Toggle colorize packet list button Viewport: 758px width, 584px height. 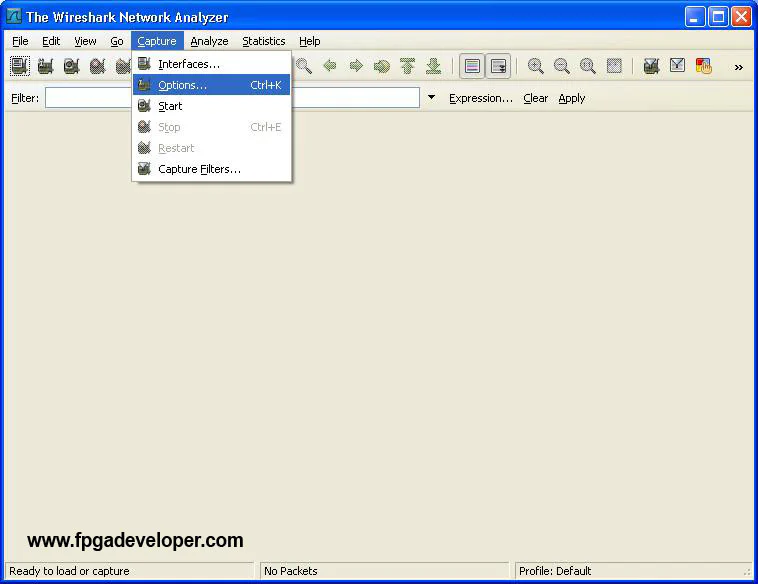point(472,66)
